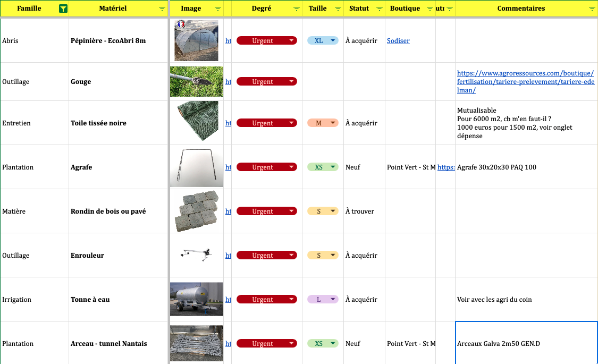Open the Urgent dropdown for Pépinière row
The width and height of the screenshot is (598, 364).
(291, 41)
